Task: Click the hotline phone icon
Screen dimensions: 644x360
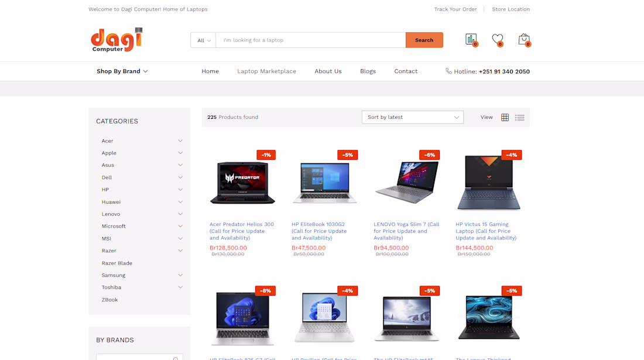Action: 448,71
